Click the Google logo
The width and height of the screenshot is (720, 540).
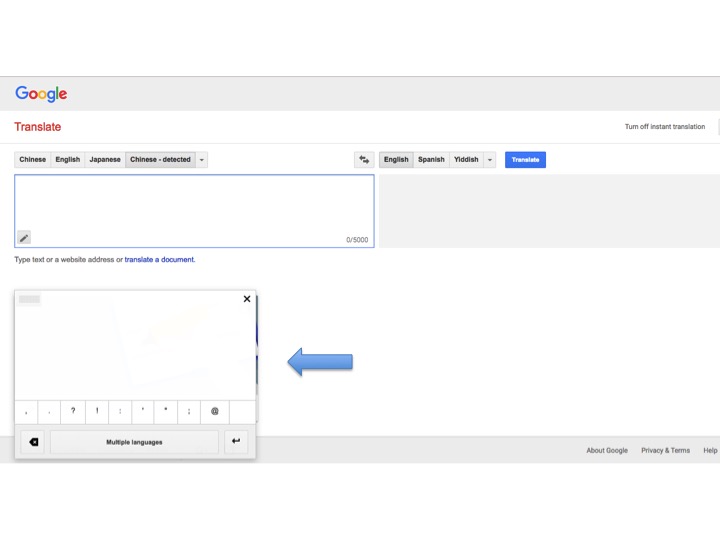tap(41, 94)
